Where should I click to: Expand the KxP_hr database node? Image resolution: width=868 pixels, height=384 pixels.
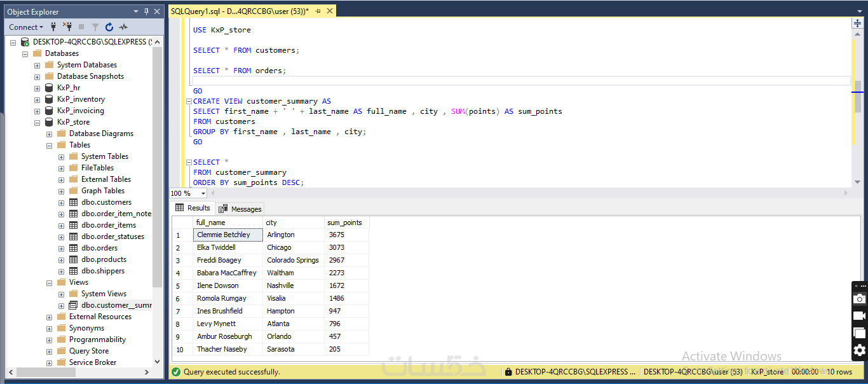click(37, 88)
